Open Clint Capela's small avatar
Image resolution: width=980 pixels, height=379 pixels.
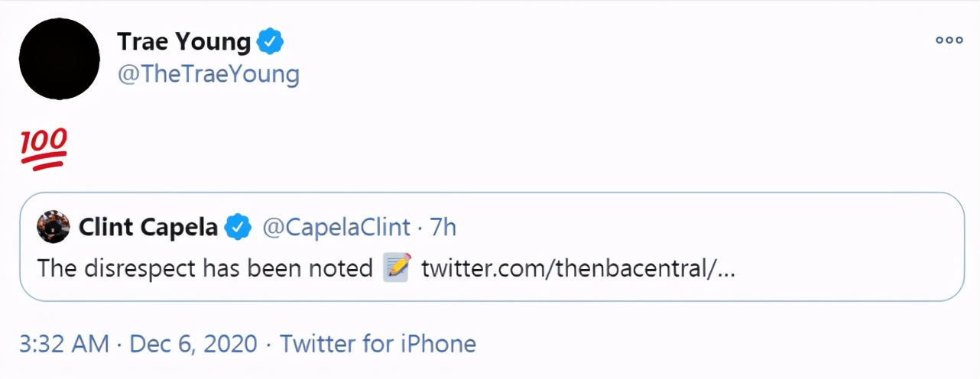click(54, 226)
